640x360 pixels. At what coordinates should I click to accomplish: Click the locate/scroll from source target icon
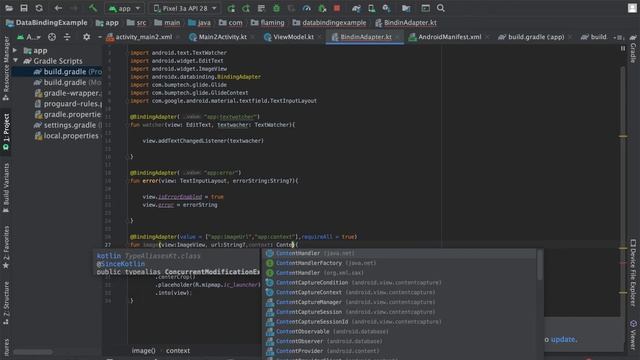click(52, 37)
